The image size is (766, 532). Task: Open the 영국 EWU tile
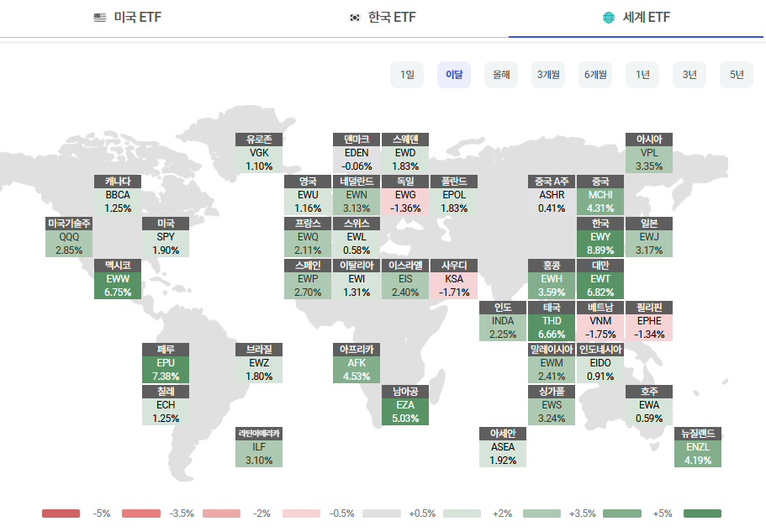click(x=308, y=195)
